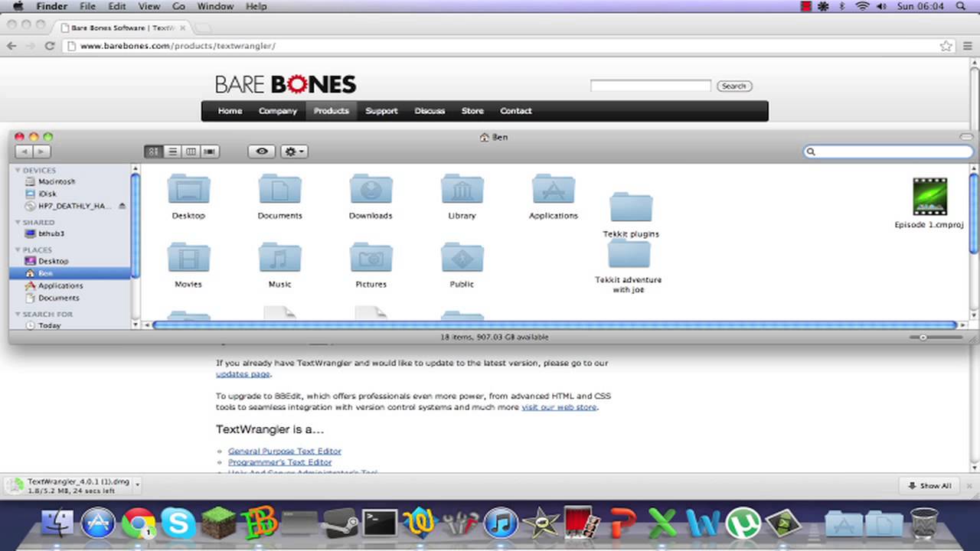
Task: Collapse the DEVICES sidebar section
Action: click(x=18, y=171)
